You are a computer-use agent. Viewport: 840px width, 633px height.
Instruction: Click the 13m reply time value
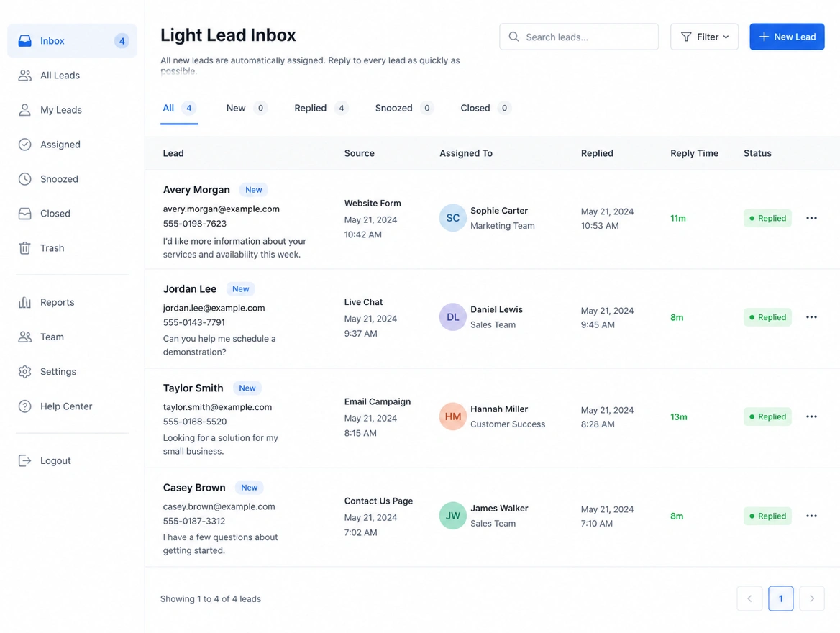coord(678,417)
